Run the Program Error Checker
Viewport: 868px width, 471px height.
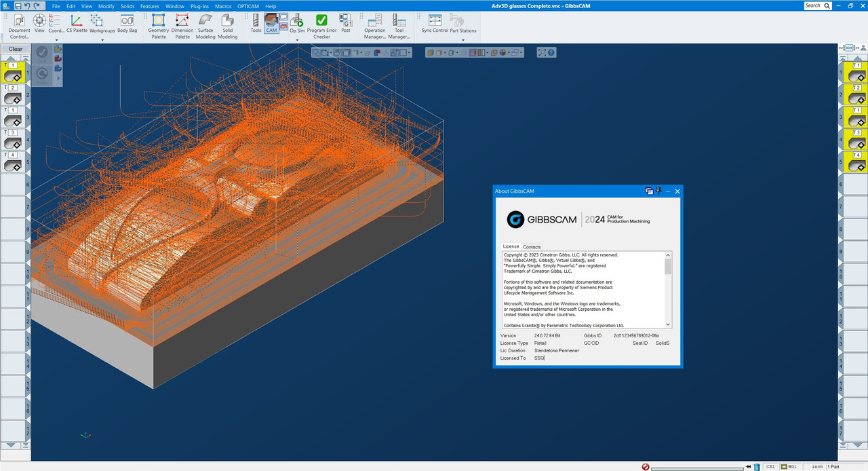[321, 26]
